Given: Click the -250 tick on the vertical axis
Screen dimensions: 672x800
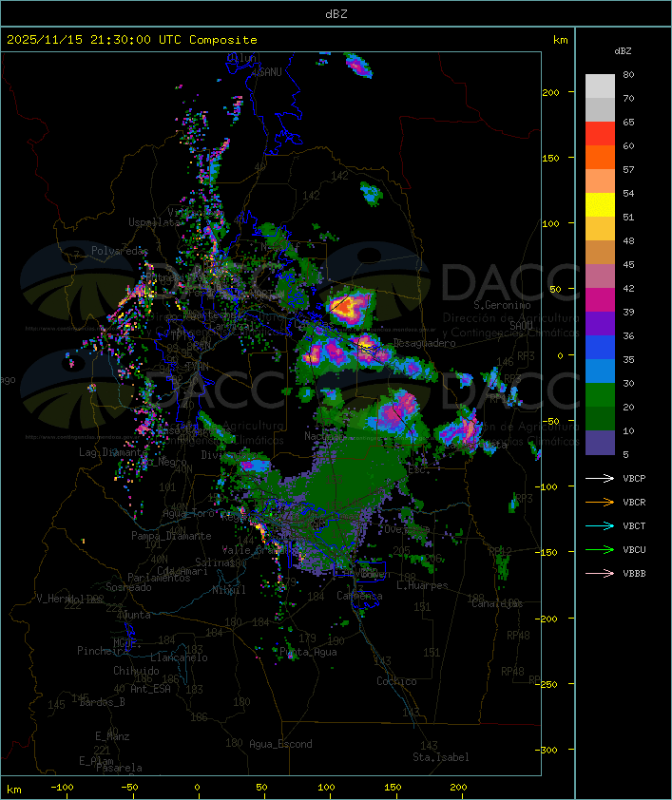Looking at the screenshot, I should coord(547,684).
